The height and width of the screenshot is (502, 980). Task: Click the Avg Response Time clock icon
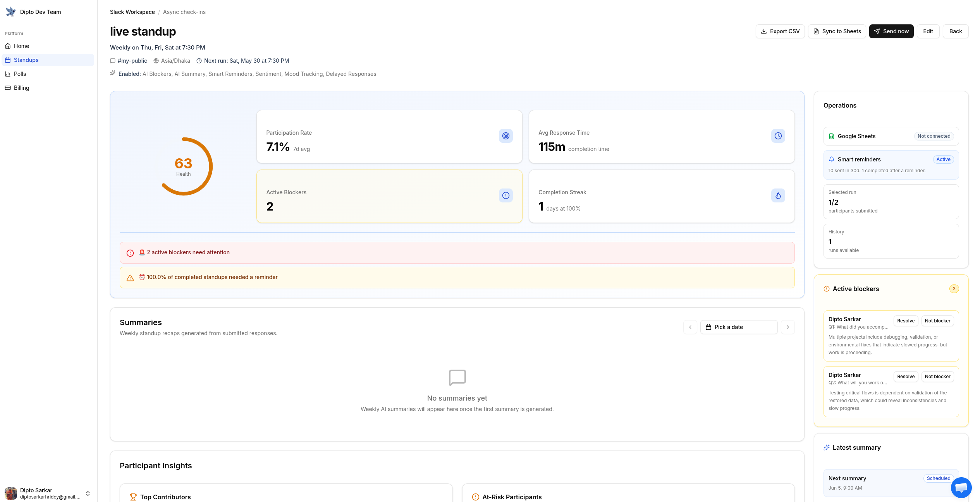tap(778, 136)
